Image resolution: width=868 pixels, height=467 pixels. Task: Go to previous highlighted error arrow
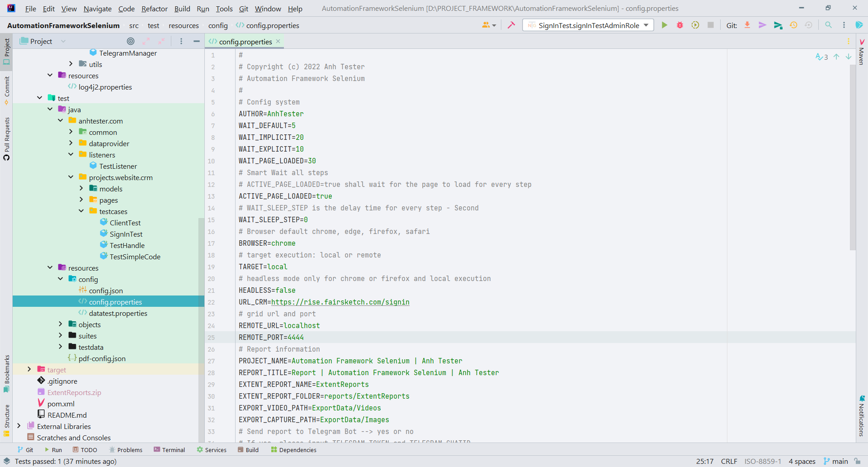pyautogui.click(x=836, y=57)
